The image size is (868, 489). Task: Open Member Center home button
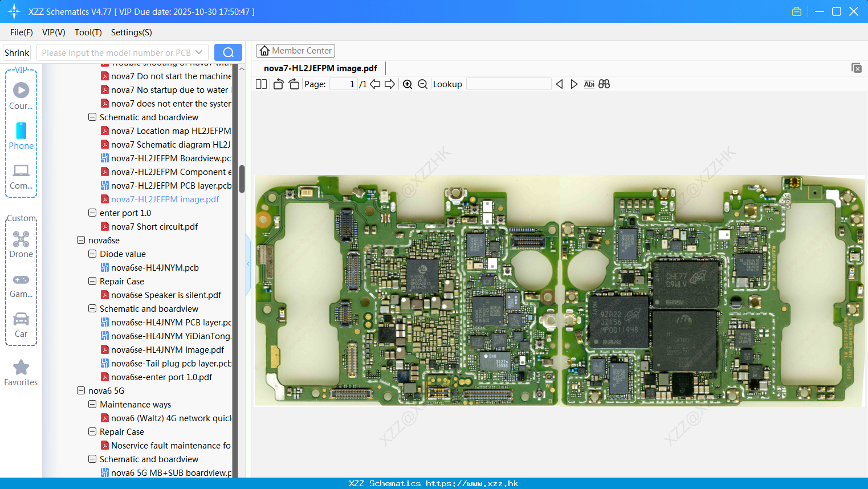click(x=295, y=51)
